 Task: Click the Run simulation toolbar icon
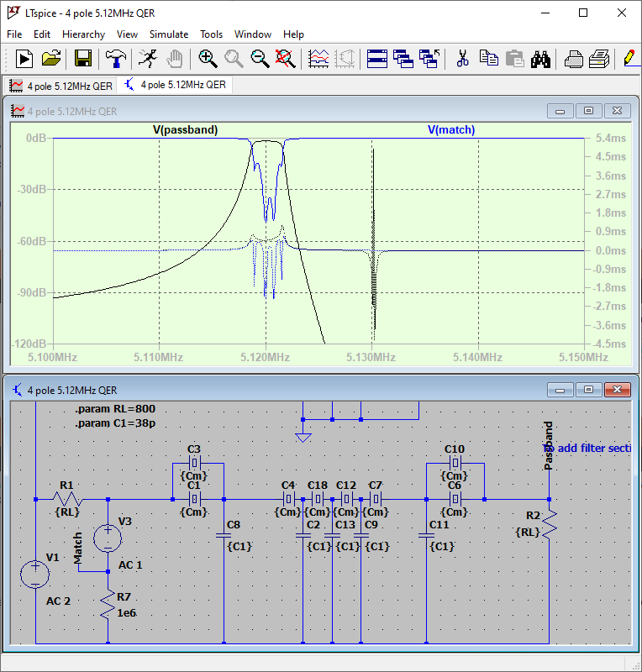24,58
